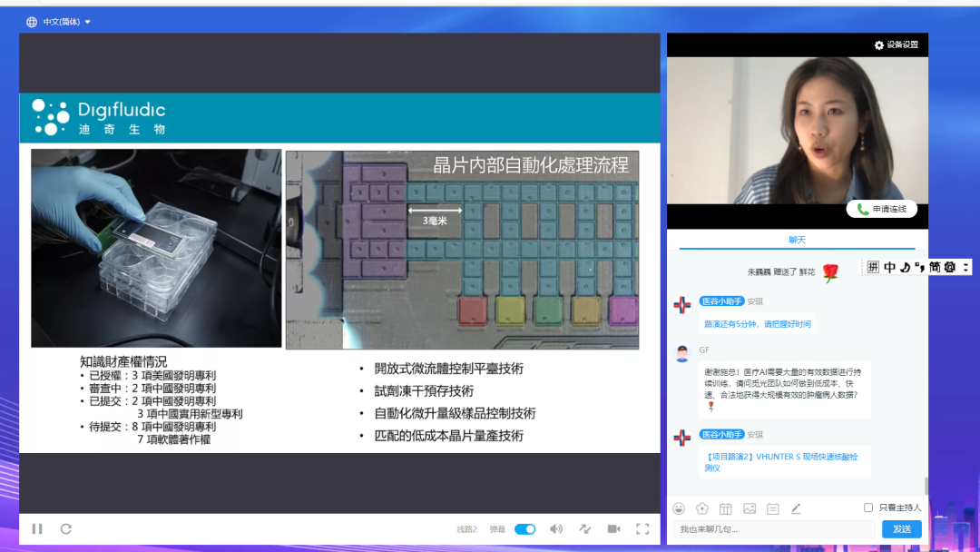Open the image upload icon in chat

pyautogui.click(x=750, y=508)
